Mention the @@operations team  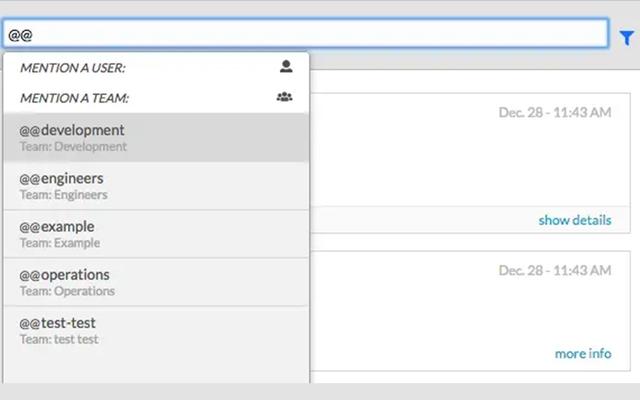tap(64, 274)
